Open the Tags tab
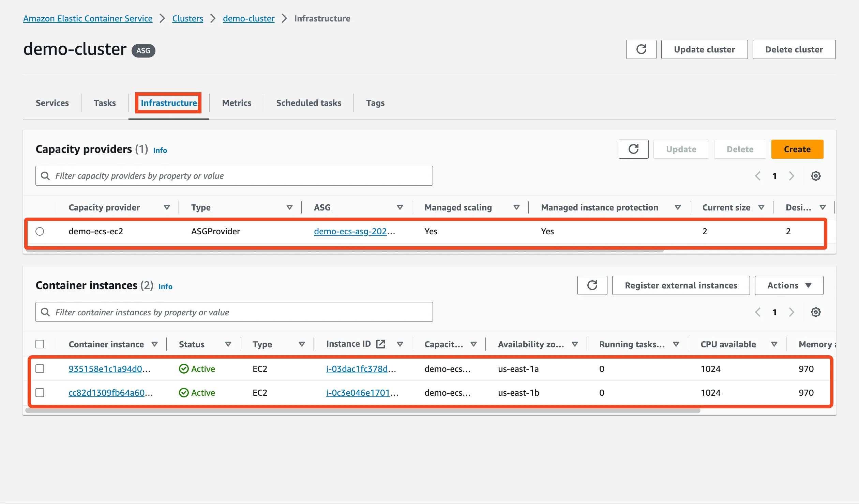The image size is (859, 504). (x=375, y=103)
